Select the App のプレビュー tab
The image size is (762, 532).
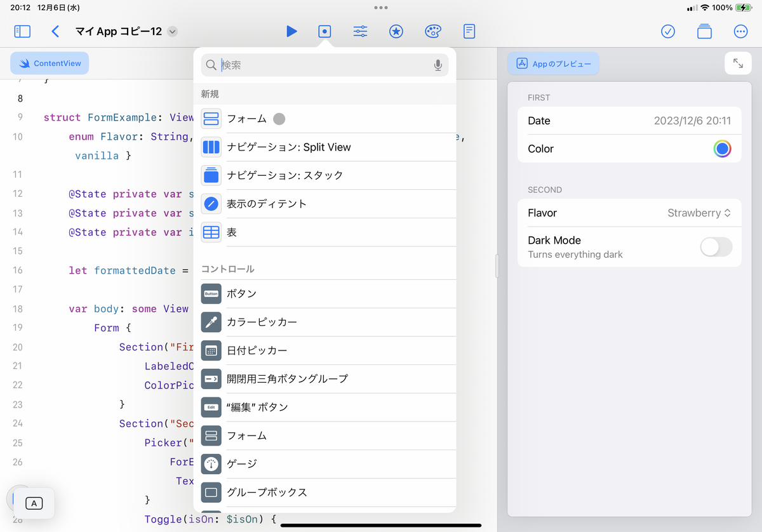[x=553, y=63]
